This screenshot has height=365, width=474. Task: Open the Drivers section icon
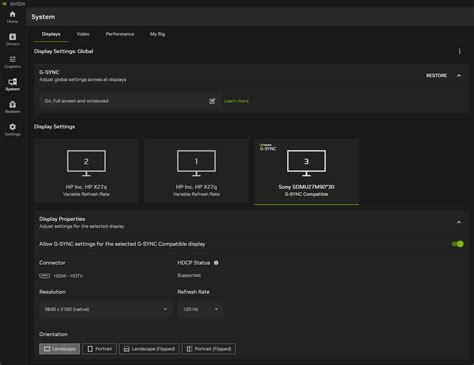[x=12, y=39]
